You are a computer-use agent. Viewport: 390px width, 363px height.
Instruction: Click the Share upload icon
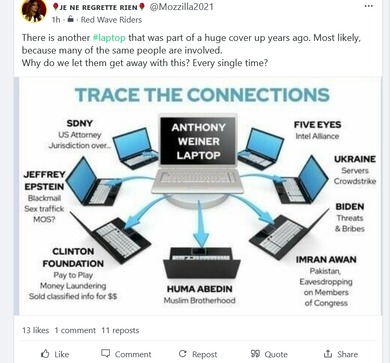[x=328, y=354]
